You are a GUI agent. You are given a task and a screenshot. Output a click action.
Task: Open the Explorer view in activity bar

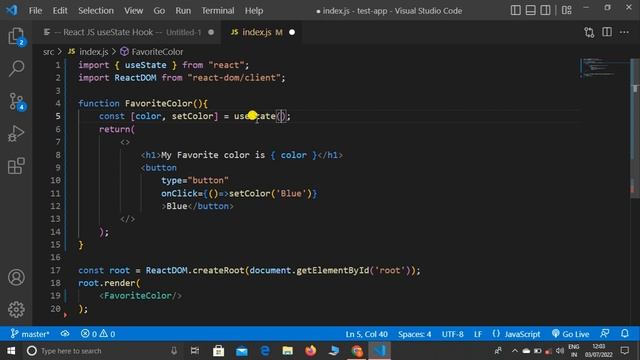16,36
